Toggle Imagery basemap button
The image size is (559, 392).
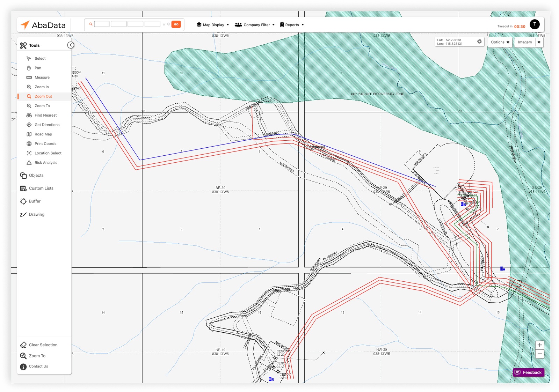(525, 42)
